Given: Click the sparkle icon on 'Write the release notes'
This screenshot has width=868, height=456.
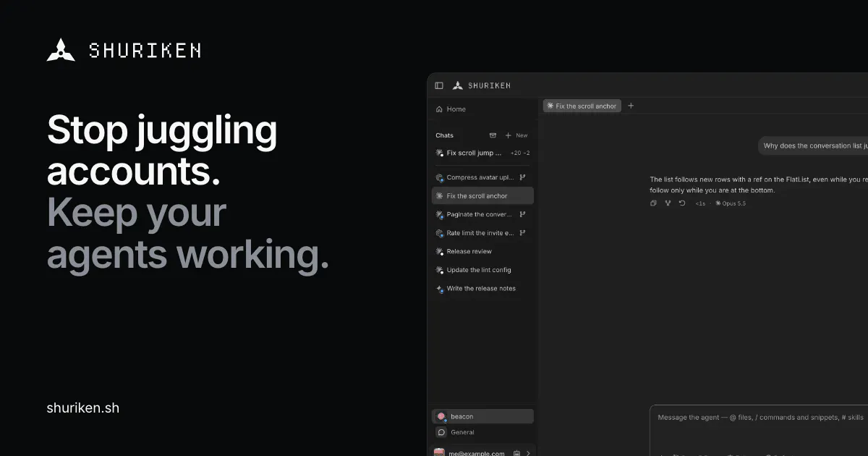Looking at the screenshot, I should [x=439, y=288].
